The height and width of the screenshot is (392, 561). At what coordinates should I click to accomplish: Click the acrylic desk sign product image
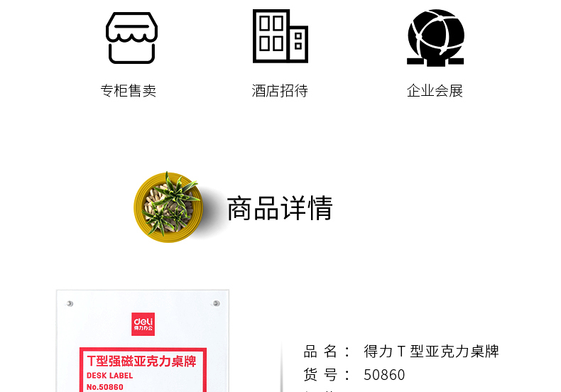[x=143, y=341]
